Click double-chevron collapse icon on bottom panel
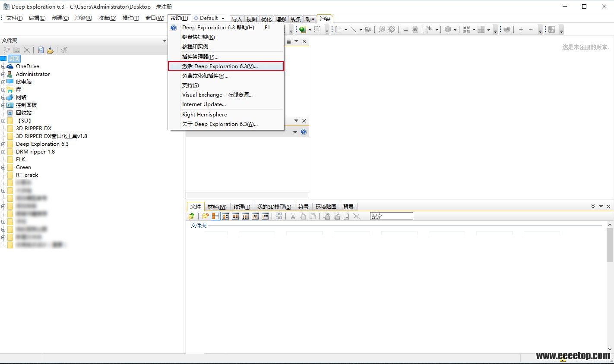Image resolution: width=614 pixels, height=364 pixels. [x=593, y=207]
